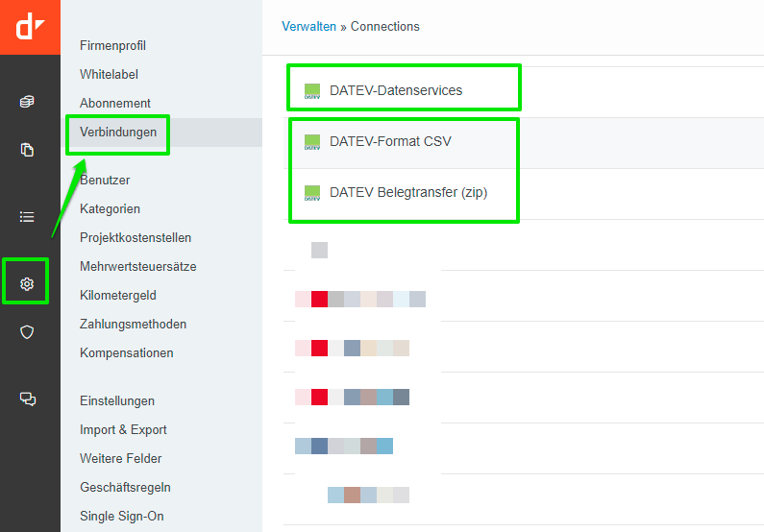This screenshot has width=764, height=532.
Task: Open Import & Export menu item
Action: (x=123, y=429)
